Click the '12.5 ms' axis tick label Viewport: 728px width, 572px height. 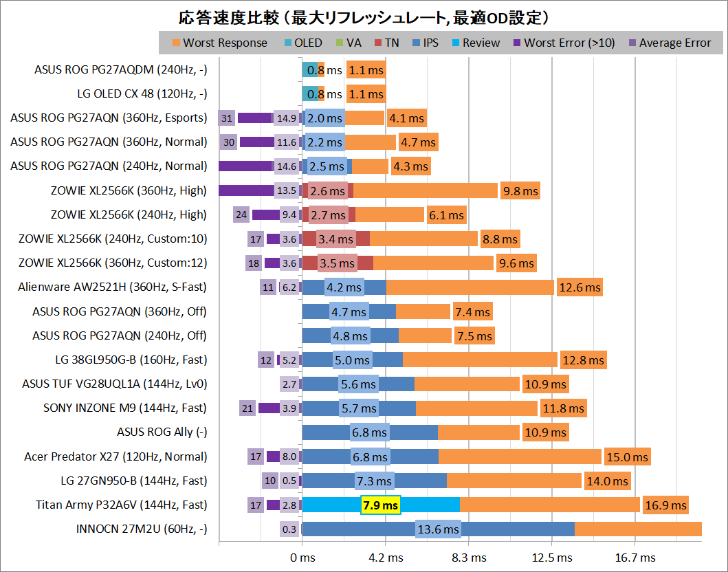pyautogui.click(x=552, y=558)
